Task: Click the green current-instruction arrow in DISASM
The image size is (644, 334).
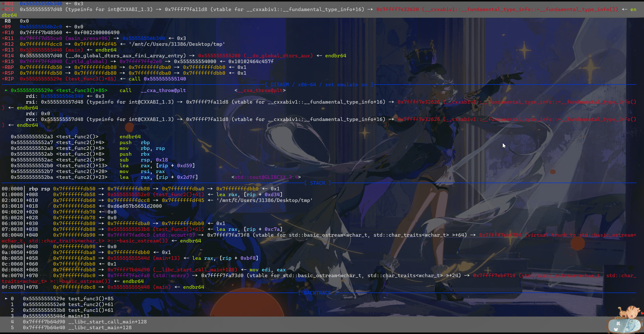Action: 6,90
